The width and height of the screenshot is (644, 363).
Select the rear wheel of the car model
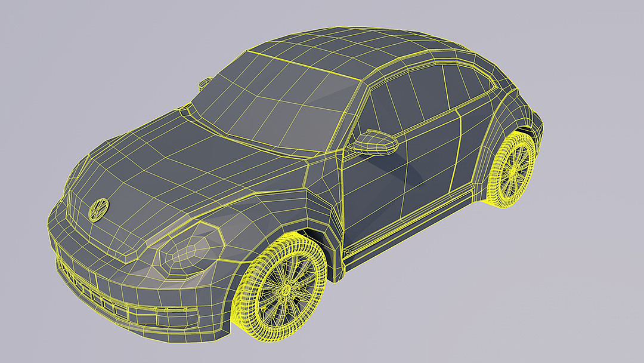pyautogui.click(x=511, y=169)
